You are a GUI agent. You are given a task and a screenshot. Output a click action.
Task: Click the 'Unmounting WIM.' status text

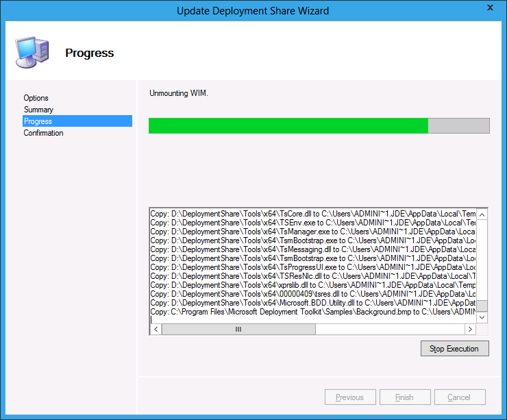[178, 93]
